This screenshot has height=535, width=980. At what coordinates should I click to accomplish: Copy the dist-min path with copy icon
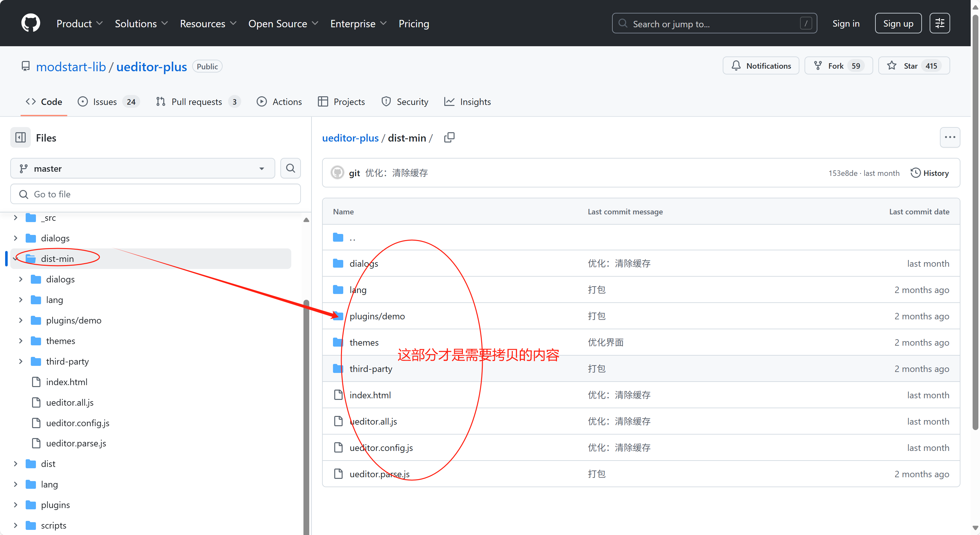pyautogui.click(x=449, y=137)
